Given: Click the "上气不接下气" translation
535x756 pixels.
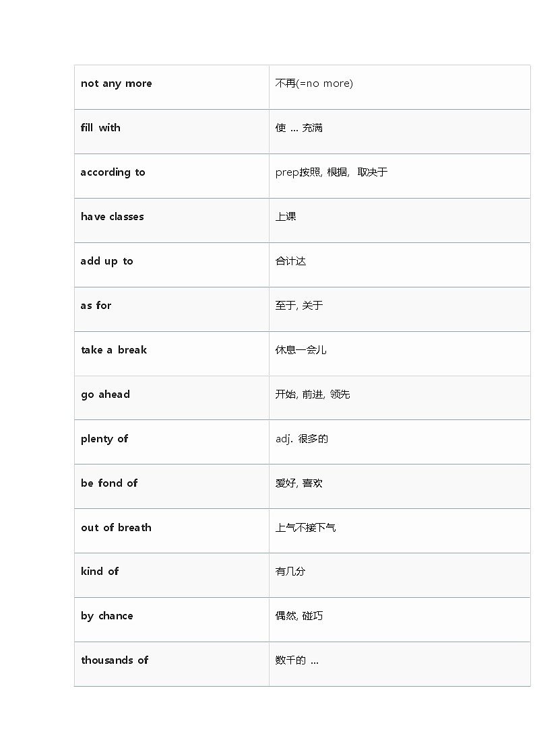Looking at the screenshot, I should coord(305,528).
